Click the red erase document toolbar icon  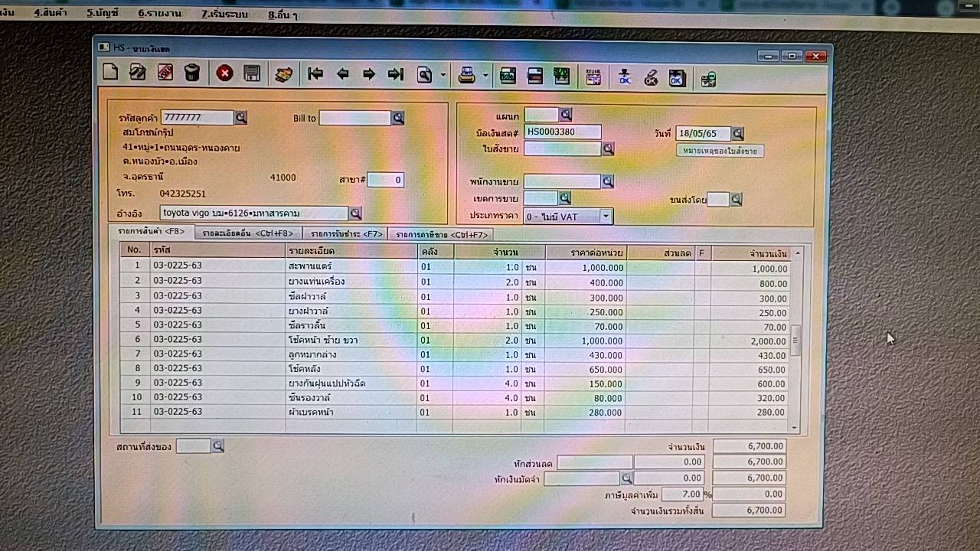coord(165,73)
